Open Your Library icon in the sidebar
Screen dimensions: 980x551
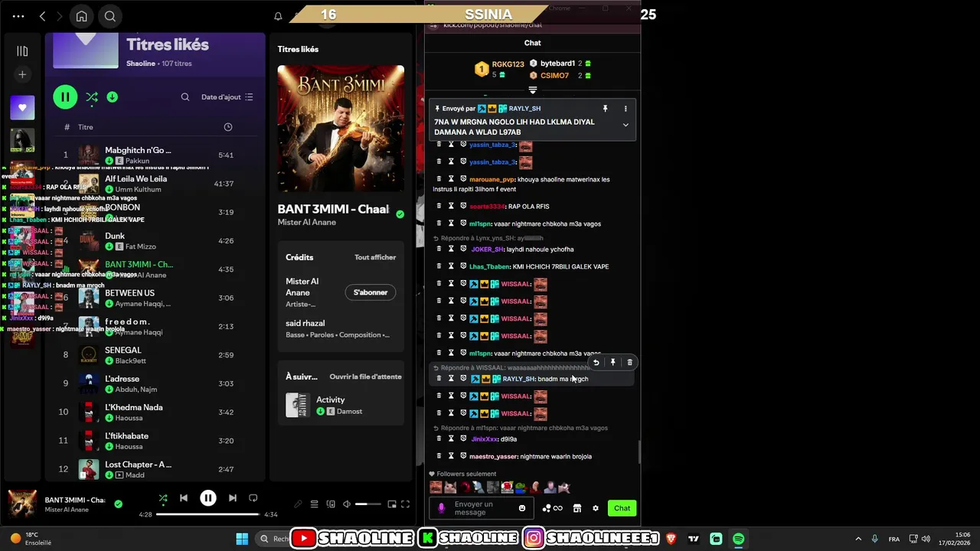tap(22, 51)
